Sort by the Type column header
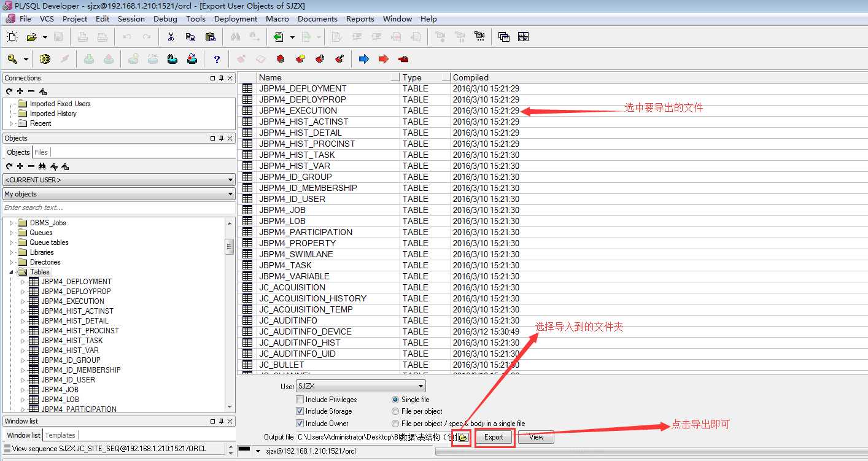868x461 pixels. [x=425, y=77]
